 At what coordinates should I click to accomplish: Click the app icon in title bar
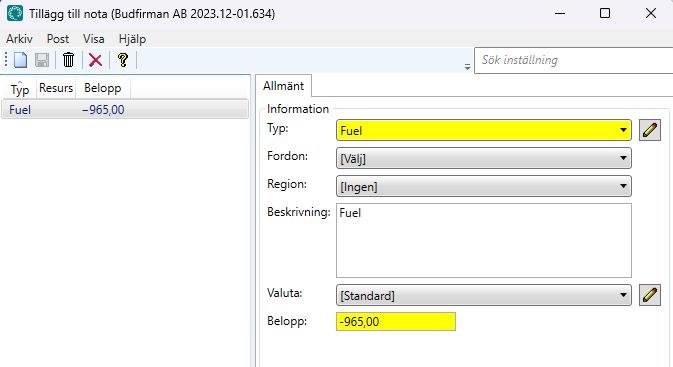[15, 13]
